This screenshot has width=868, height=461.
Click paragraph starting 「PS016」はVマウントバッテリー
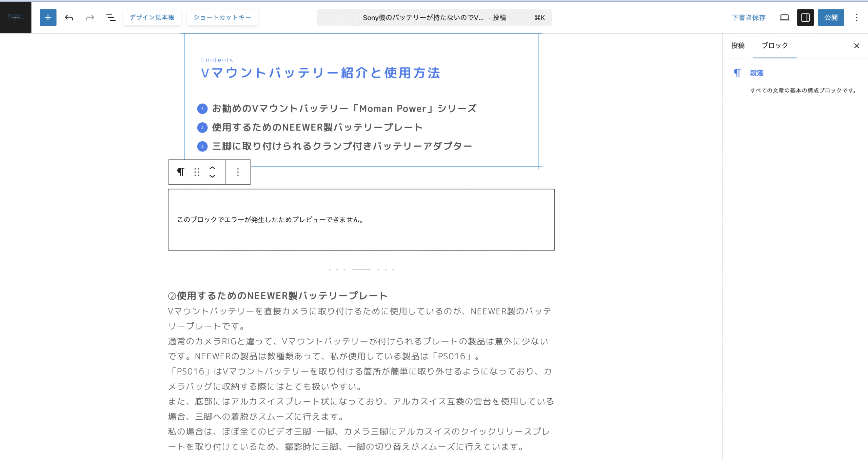[x=360, y=379]
